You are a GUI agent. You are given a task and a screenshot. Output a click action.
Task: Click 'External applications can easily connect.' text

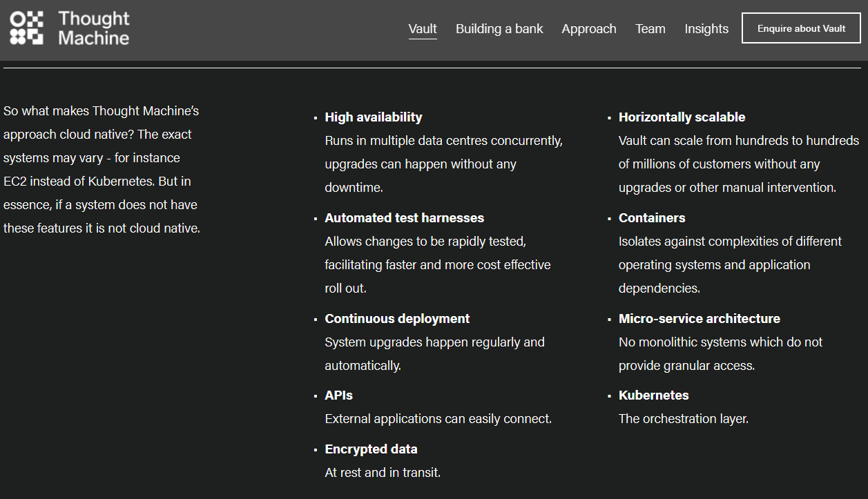tap(438, 419)
